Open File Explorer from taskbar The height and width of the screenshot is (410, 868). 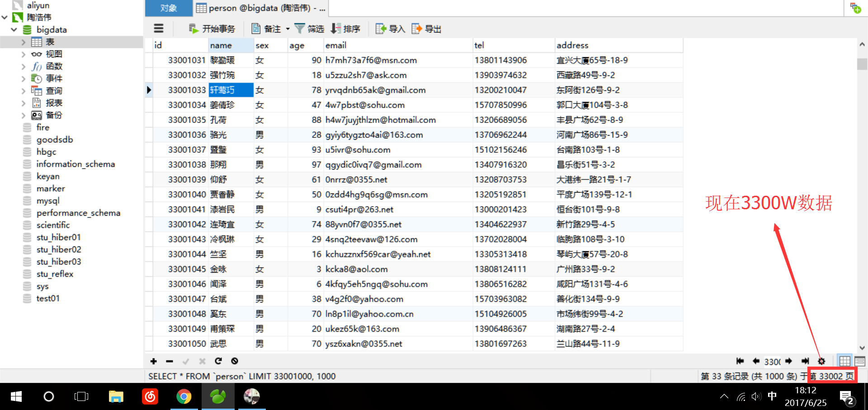[116, 396]
